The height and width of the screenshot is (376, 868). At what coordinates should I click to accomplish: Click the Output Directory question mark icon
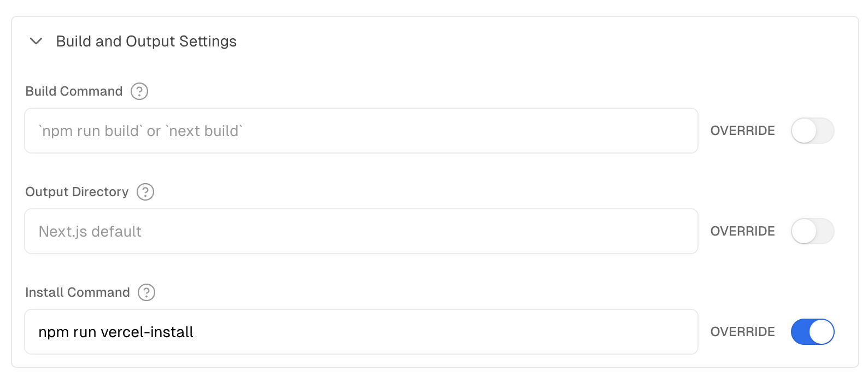point(145,192)
